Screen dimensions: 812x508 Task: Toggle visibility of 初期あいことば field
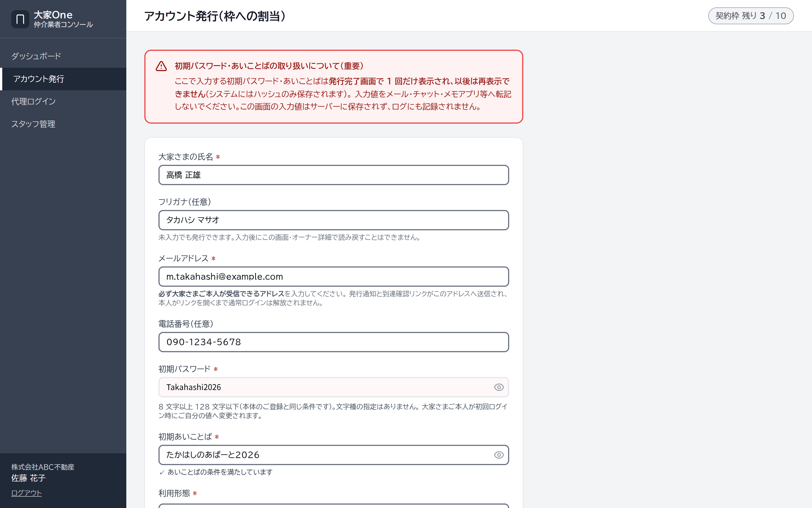[498, 455]
